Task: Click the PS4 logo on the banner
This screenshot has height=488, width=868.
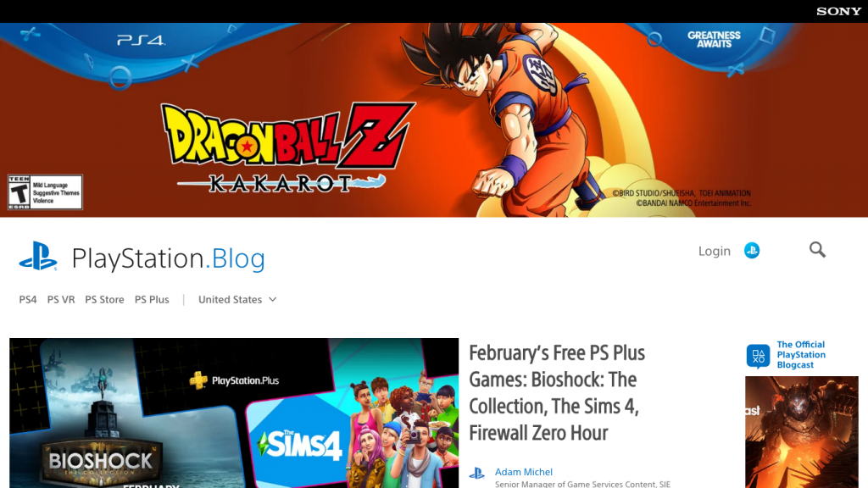Action: click(x=142, y=40)
